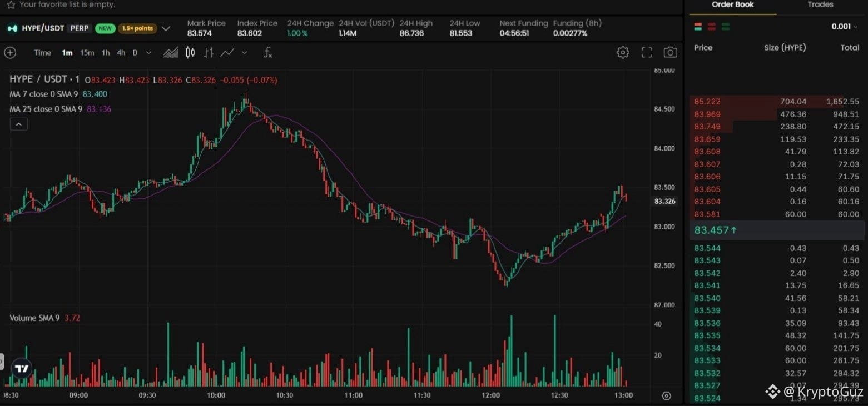Switch to the Trades tab
Viewport: 868px width, 406px height.
[820, 4]
